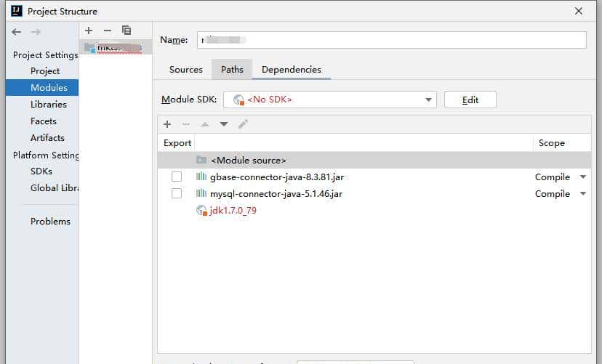Open SDKs under Platform Settings
This screenshot has width=602, height=364.
(41, 171)
